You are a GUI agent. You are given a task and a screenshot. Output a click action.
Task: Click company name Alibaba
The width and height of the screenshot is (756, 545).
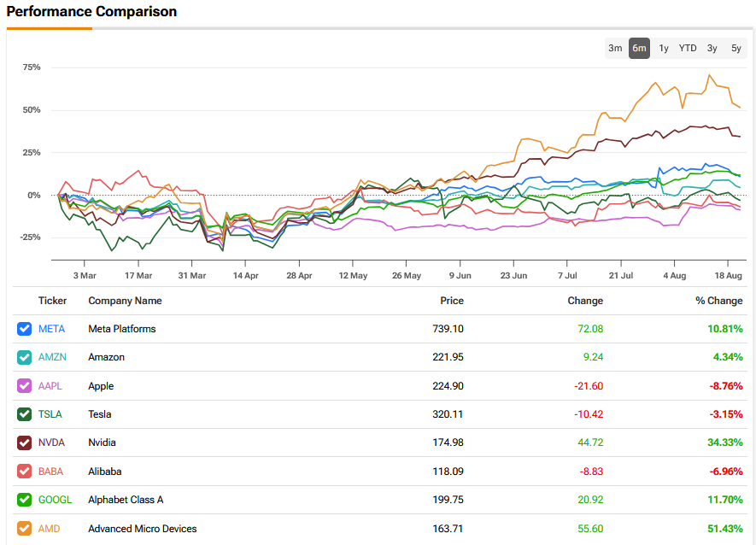click(x=105, y=472)
